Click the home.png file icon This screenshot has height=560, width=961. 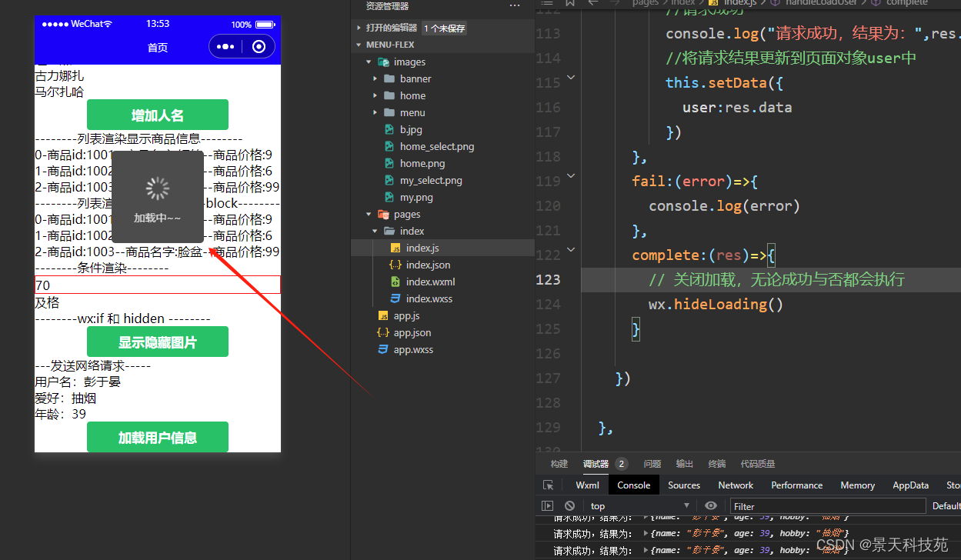pos(390,163)
